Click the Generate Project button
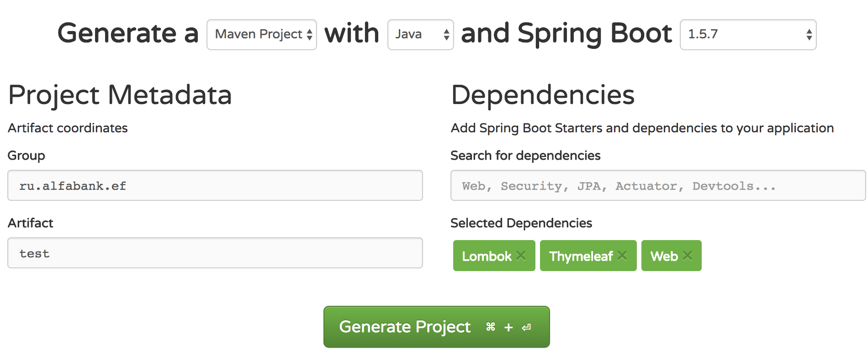The width and height of the screenshot is (868, 356). click(x=436, y=327)
